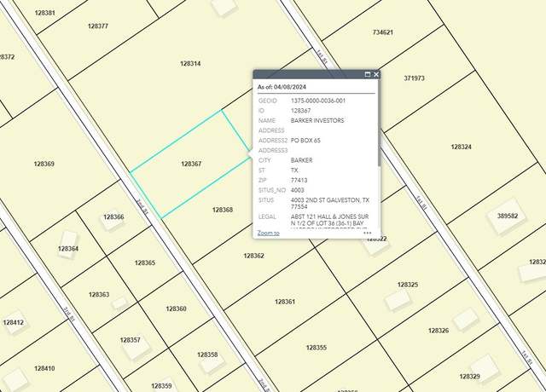Select the ID value 128367 in popup
This screenshot has height=392, width=546.
click(x=300, y=111)
